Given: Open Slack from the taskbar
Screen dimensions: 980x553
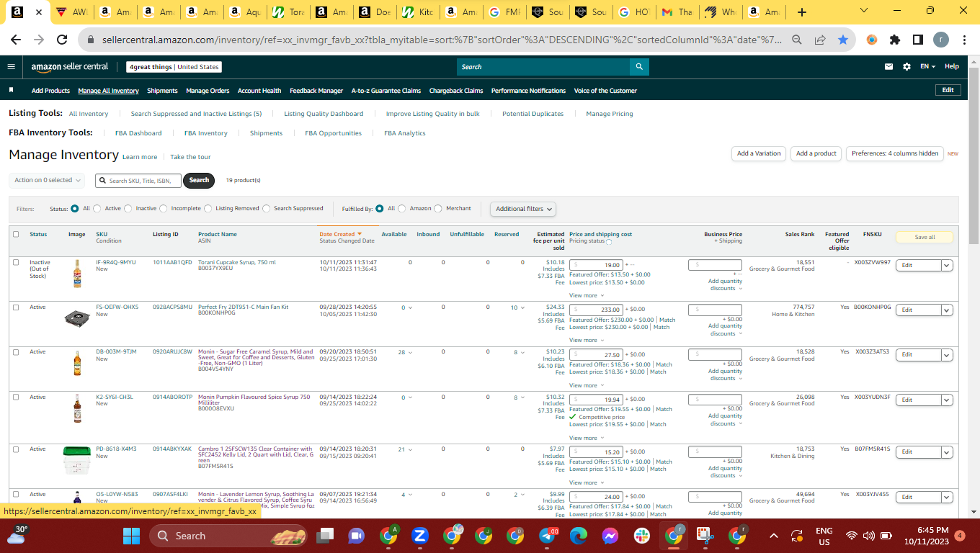Looking at the screenshot, I should pyautogui.click(x=641, y=536).
